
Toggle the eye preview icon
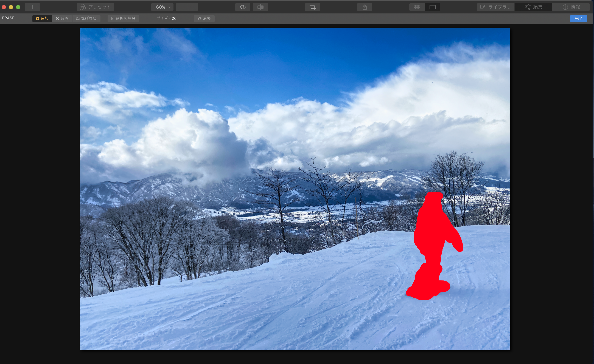[243, 7]
